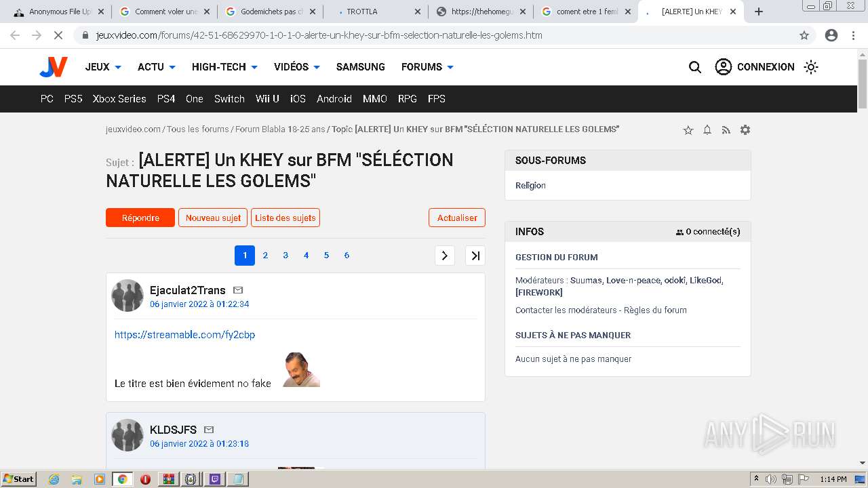Screen dimensions: 868x488
Task: Select the PS5 platform
Action: pyautogui.click(x=73, y=99)
